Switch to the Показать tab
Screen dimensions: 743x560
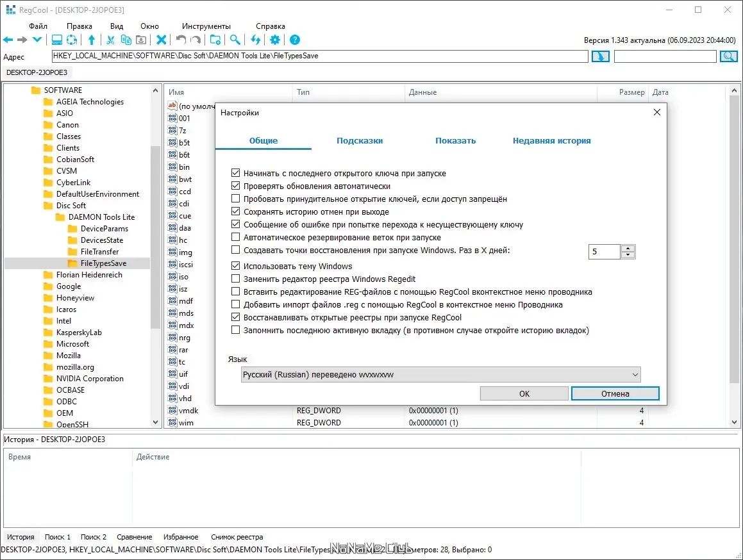coord(455,141)
